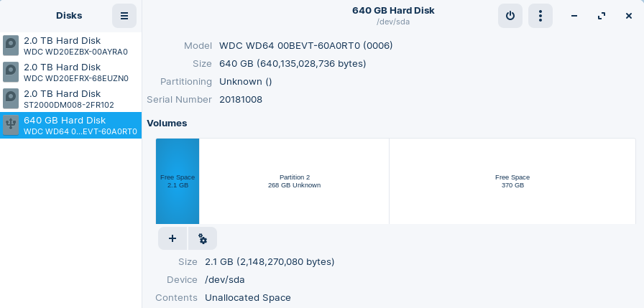644x308 pixels.
Task: Select the 640 GB Hard Disk entry
Action: click(x=70, y=125)
